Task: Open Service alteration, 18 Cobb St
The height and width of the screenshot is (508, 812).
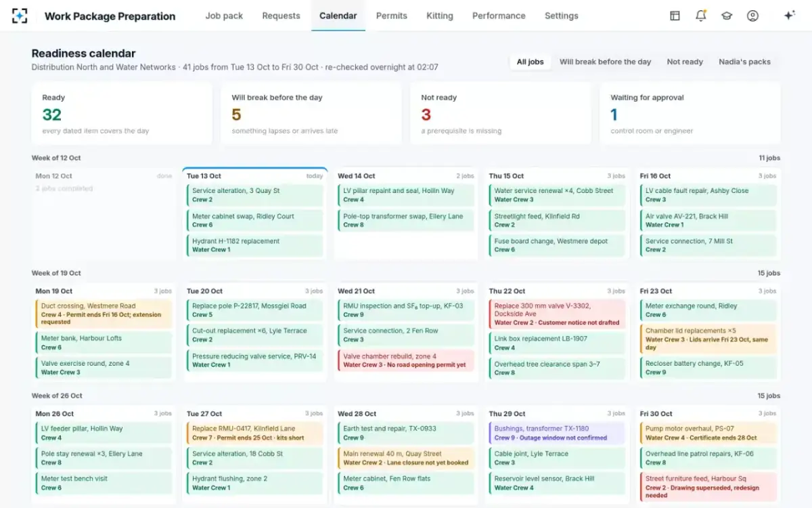Action: click(255, 458)
